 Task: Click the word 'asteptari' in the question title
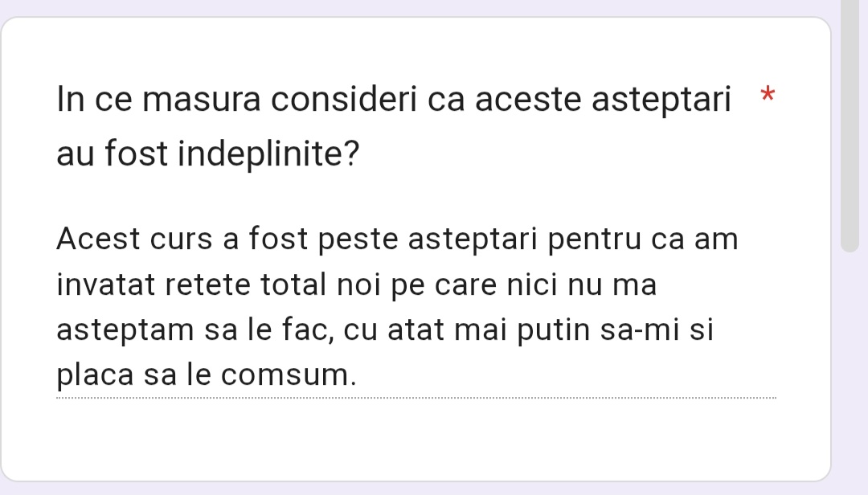(661, 102)
